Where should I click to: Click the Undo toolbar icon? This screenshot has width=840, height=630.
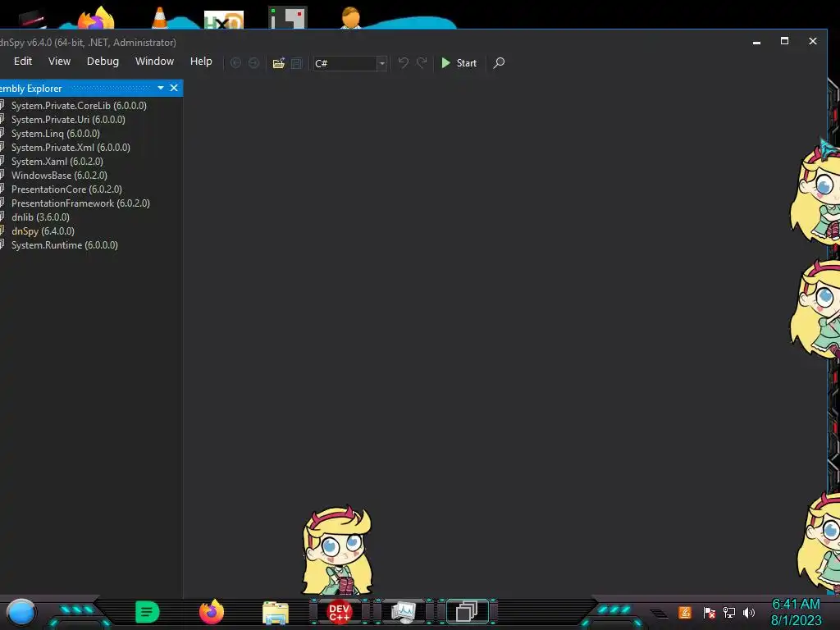[x=404, y=62]
